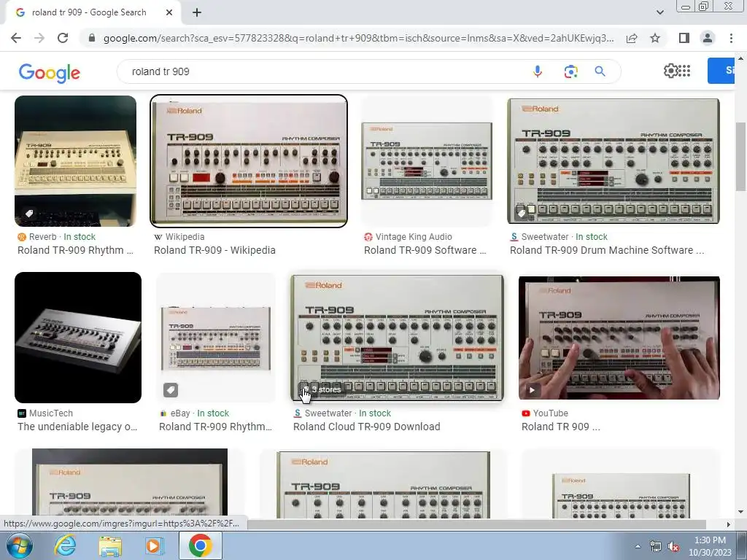Open Windows Explorer folder on taskbar

[x=110, y=545]
